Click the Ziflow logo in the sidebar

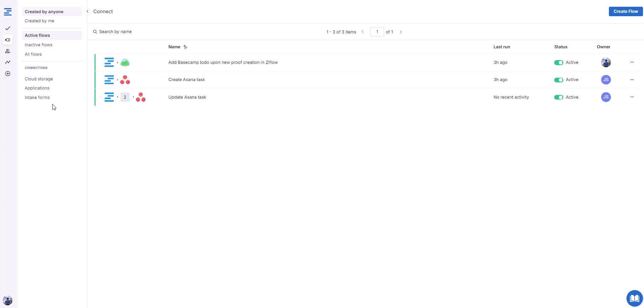(x=8, y=12)
